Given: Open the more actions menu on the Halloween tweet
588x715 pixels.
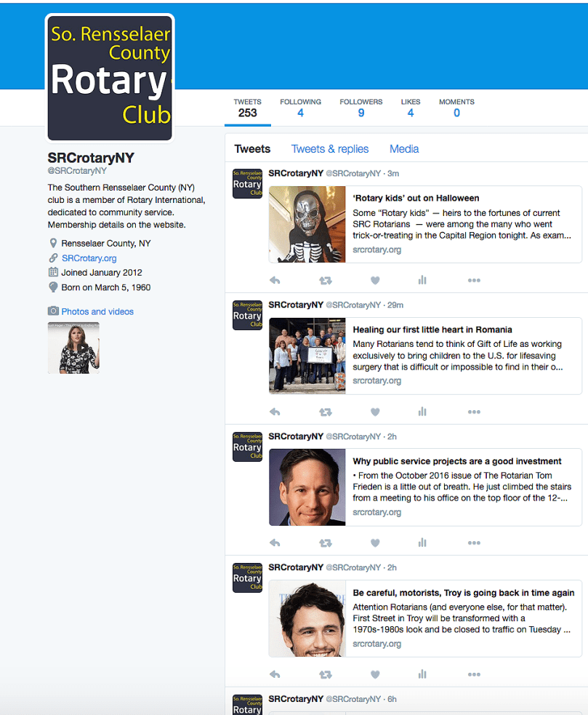Looking at the screenshot, I should 474,280.
